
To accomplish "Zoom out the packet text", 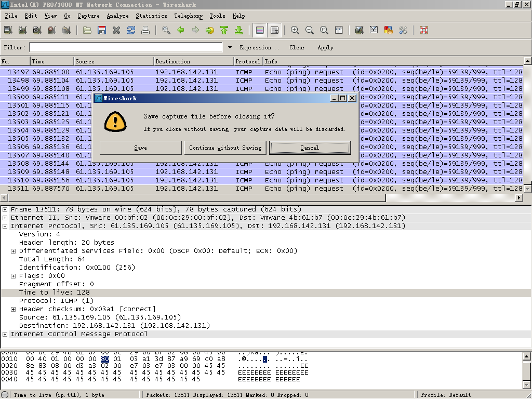I will click(310, 30).
